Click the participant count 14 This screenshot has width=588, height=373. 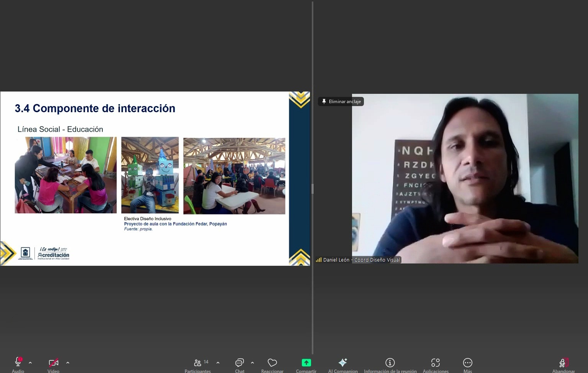(x=206, y=362)
